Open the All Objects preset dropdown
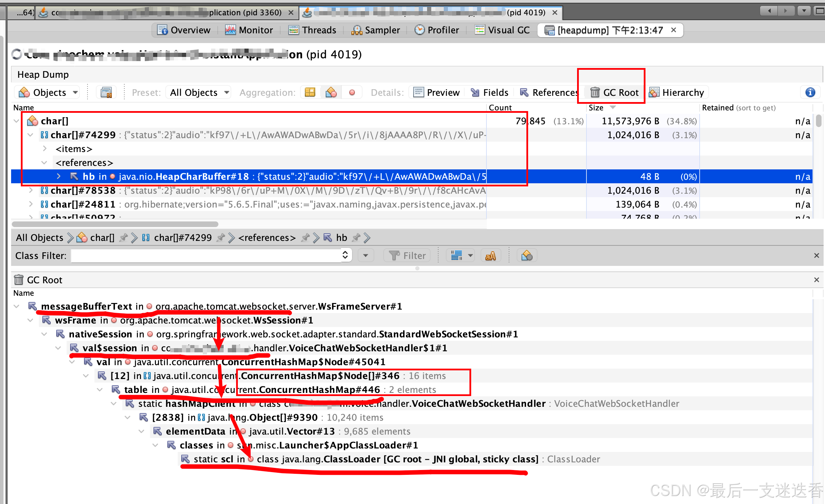Image resolution: width=825 pixels, height=504 pixels. [x=199, y=92]
